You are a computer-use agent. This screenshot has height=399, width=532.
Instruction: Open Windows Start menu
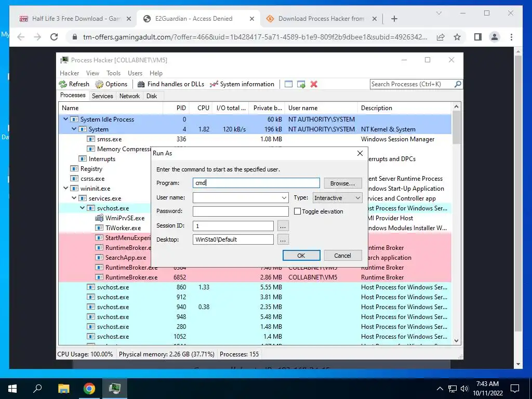[12, 389]
